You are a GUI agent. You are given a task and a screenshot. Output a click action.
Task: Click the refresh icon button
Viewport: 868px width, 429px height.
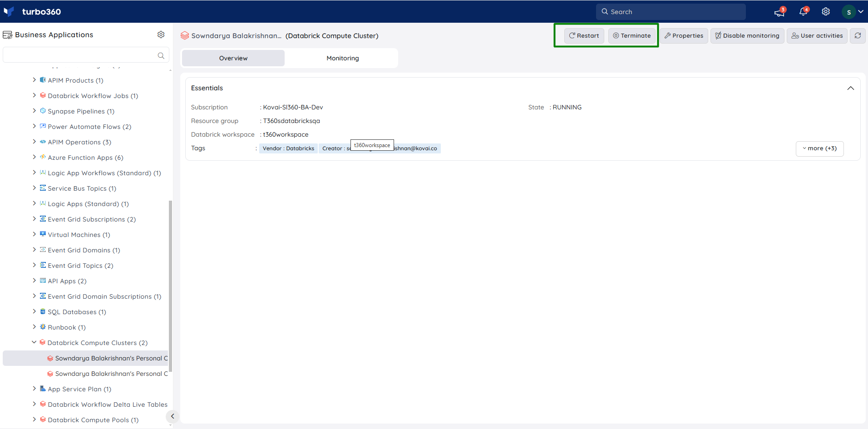[x=858, y=35]
